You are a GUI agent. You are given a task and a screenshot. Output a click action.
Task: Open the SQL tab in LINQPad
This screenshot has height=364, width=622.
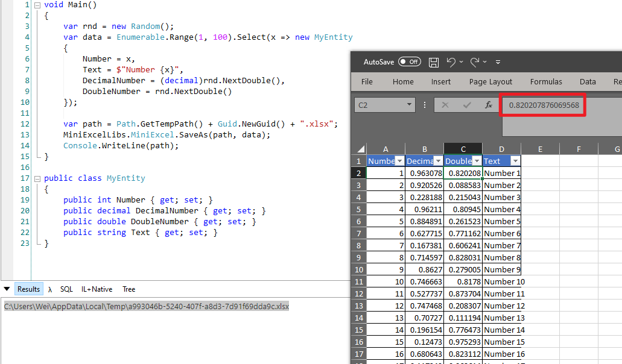[x=66, y=289]
